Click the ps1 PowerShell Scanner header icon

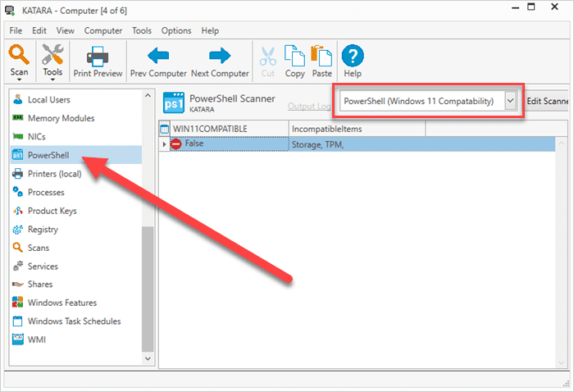pos(174,103)
